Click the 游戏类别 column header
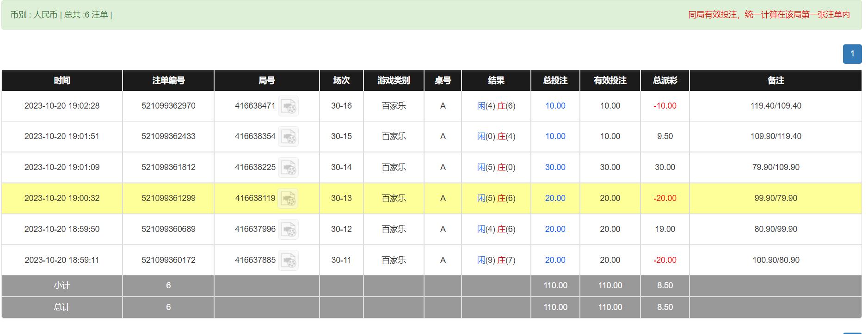The height and width of the screenshot is (334, 868). click(x=394, y=80)
